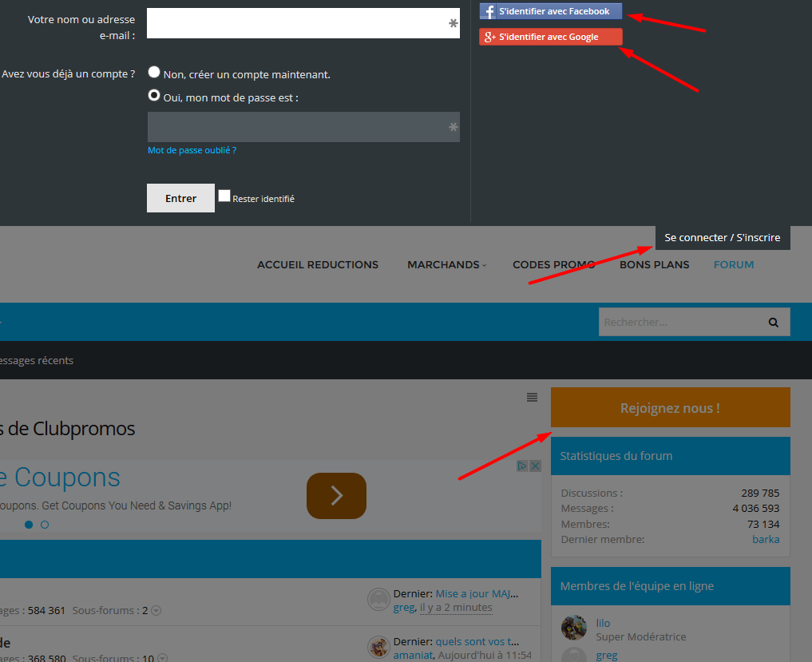The image size is (812, 662).
Task: Select the second ad carousel dot
Action: point(45,525)
